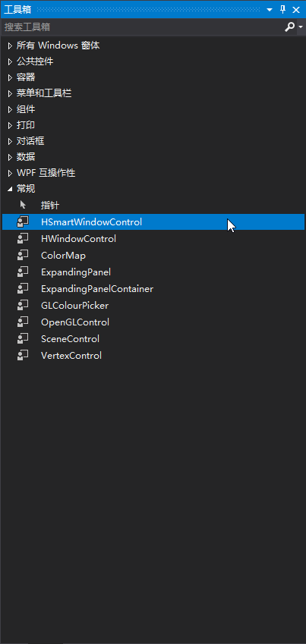Click the icon beside VertexControl
This screenshot has height=644, width=306.
23,355
